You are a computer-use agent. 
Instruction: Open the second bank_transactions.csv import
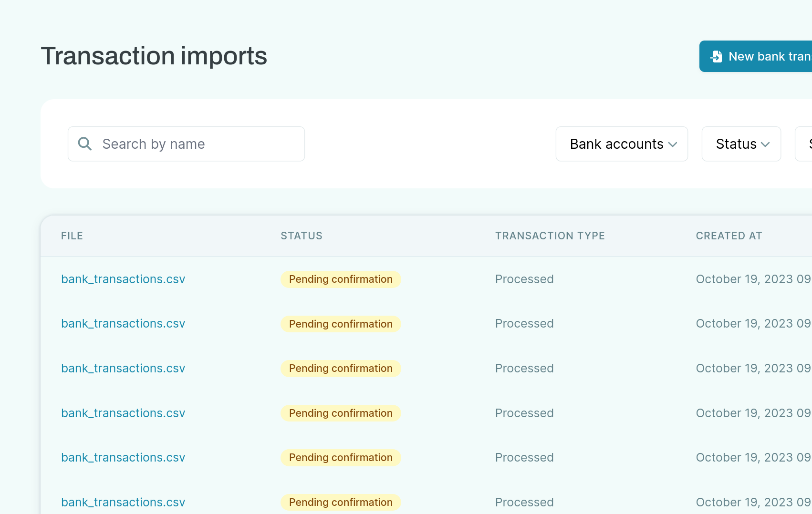click(x=123, y=323)
